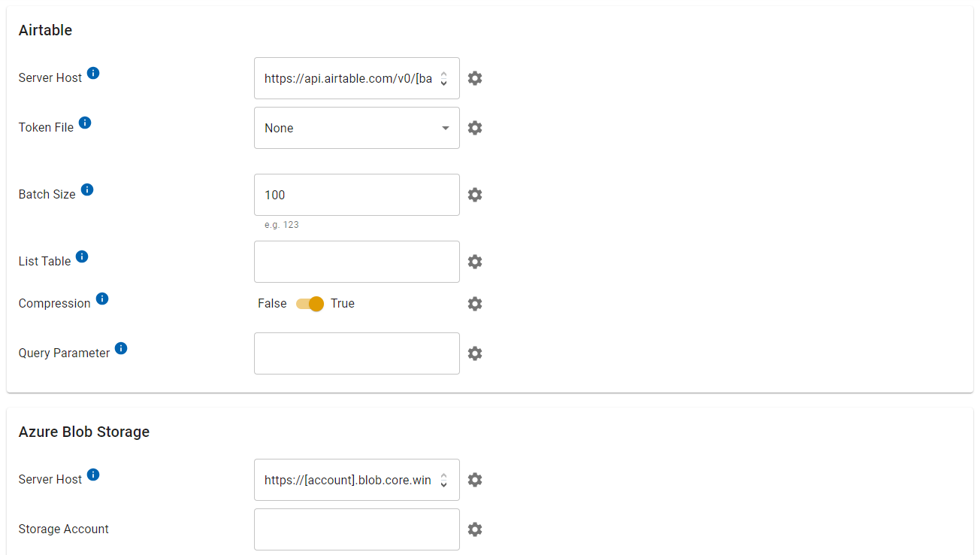Click gear icon next to Airtable Server Host

pos(474,78)
